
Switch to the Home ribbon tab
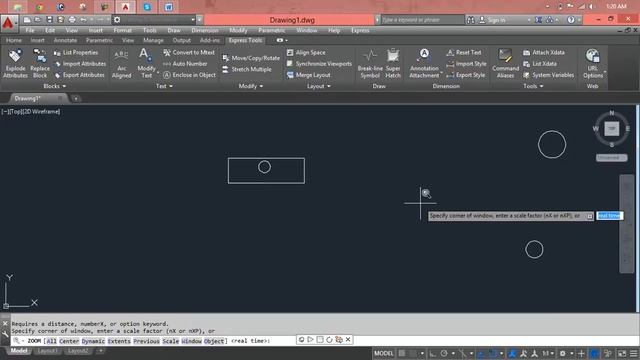[13, 40]
